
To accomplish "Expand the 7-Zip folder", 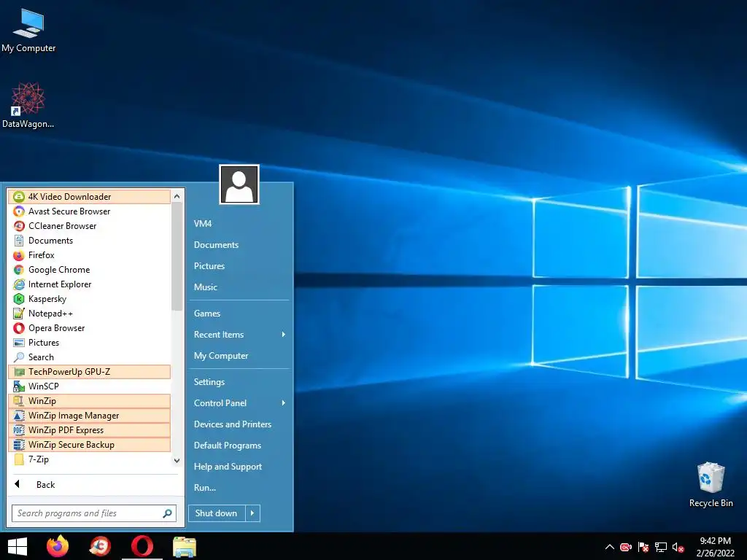I will (90, 459).
